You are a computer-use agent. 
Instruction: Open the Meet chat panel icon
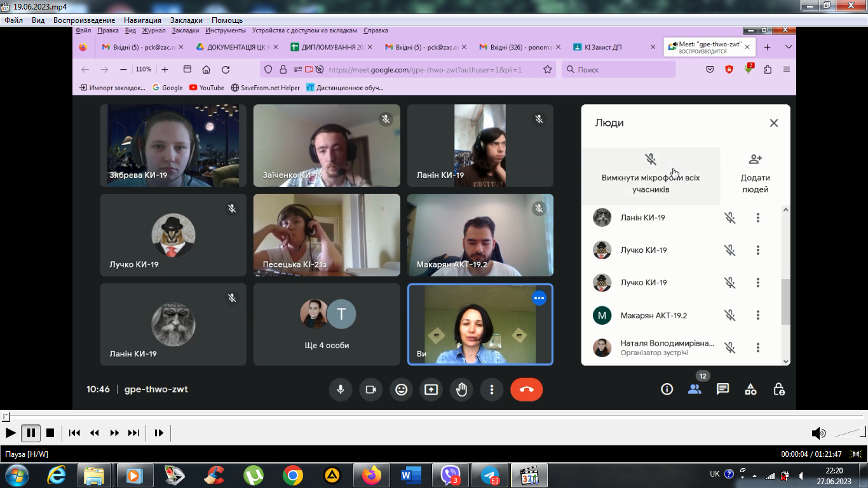(x=722, y=390)
